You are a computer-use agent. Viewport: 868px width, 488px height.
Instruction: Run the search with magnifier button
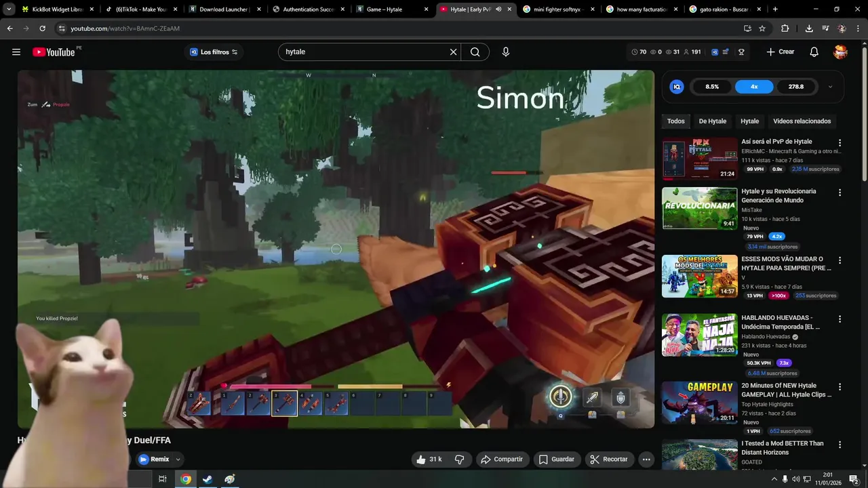coord(475,52)
